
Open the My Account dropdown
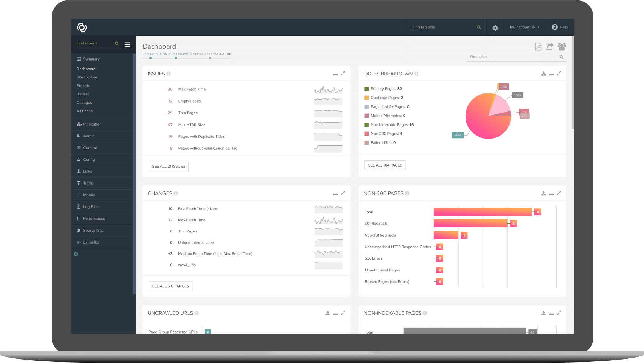525,27
